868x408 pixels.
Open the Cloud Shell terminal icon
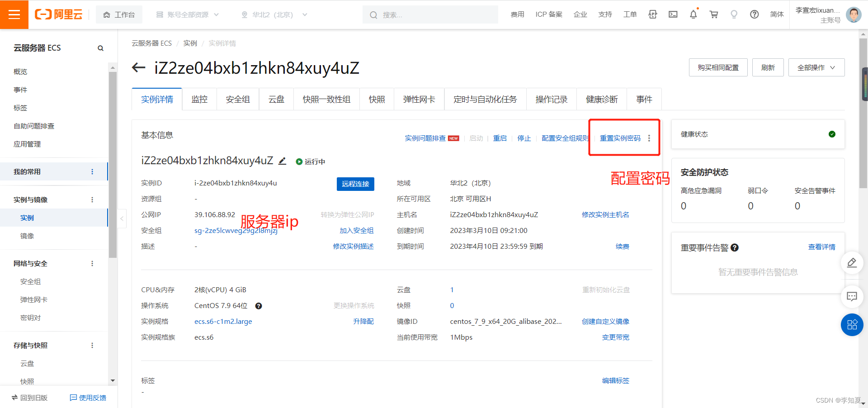click(x=673, y=14)
